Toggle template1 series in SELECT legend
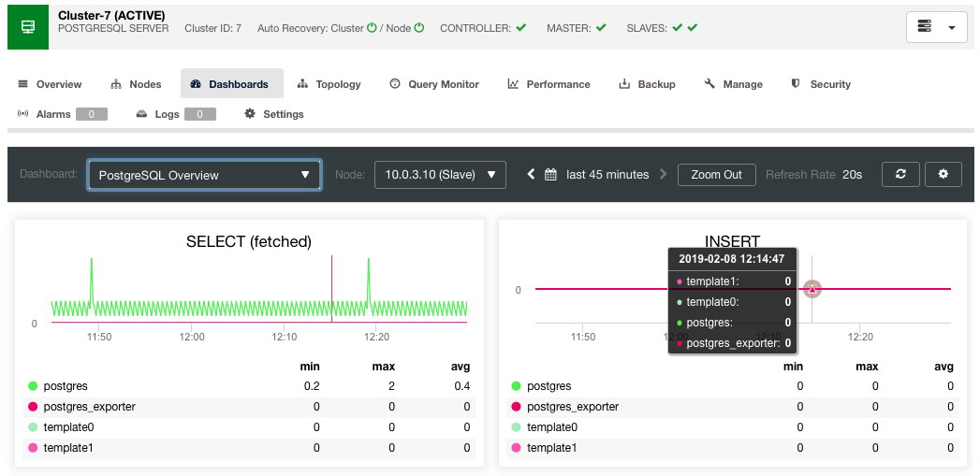 [61, 448]
